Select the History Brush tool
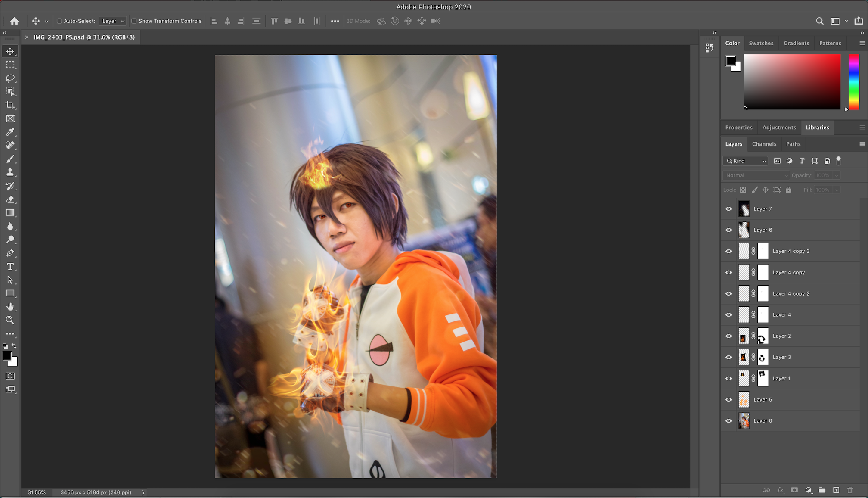Screen dimensions: 868x498 10,186
